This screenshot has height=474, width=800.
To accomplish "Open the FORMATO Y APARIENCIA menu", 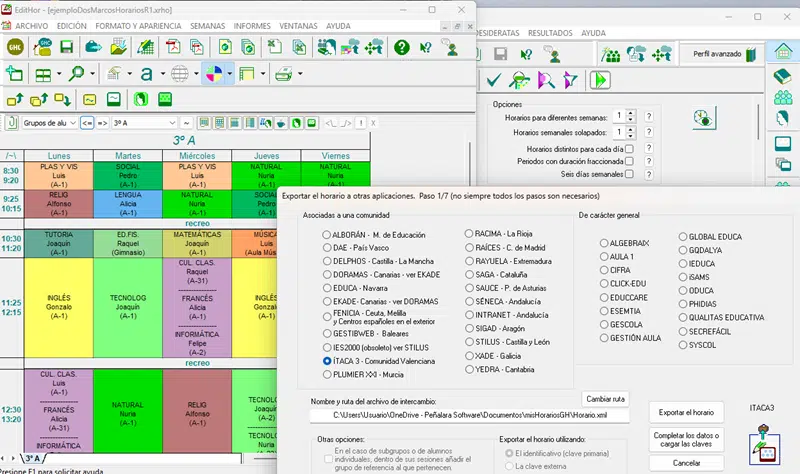I will (138, 26).
